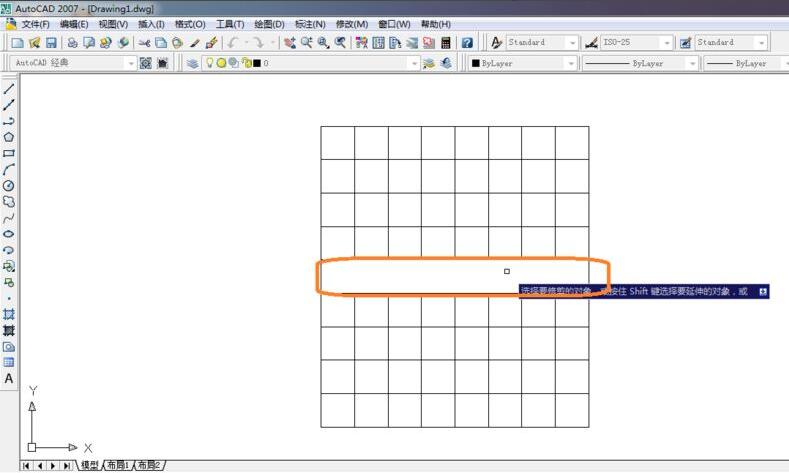Click the Save floppy disk icon

coord(51,43)
